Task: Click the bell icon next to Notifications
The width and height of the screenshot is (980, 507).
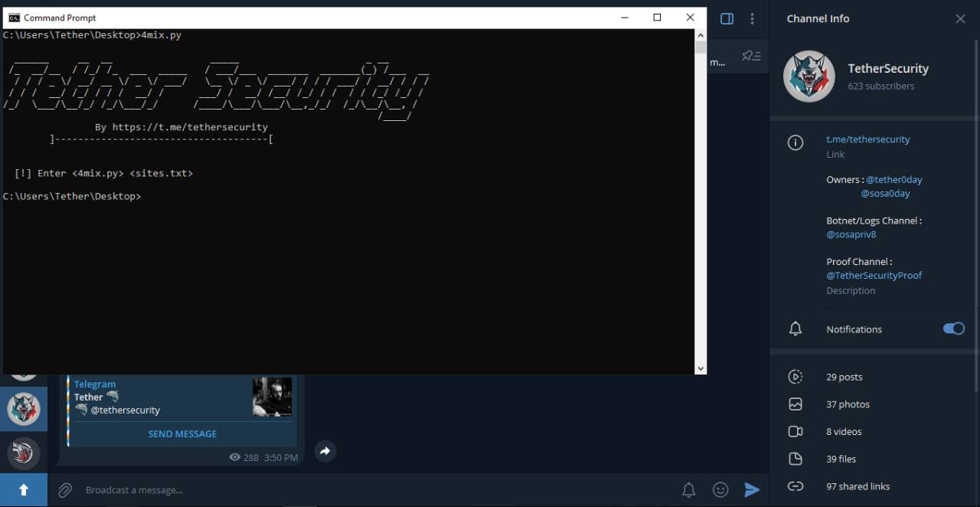Action: 795,329
